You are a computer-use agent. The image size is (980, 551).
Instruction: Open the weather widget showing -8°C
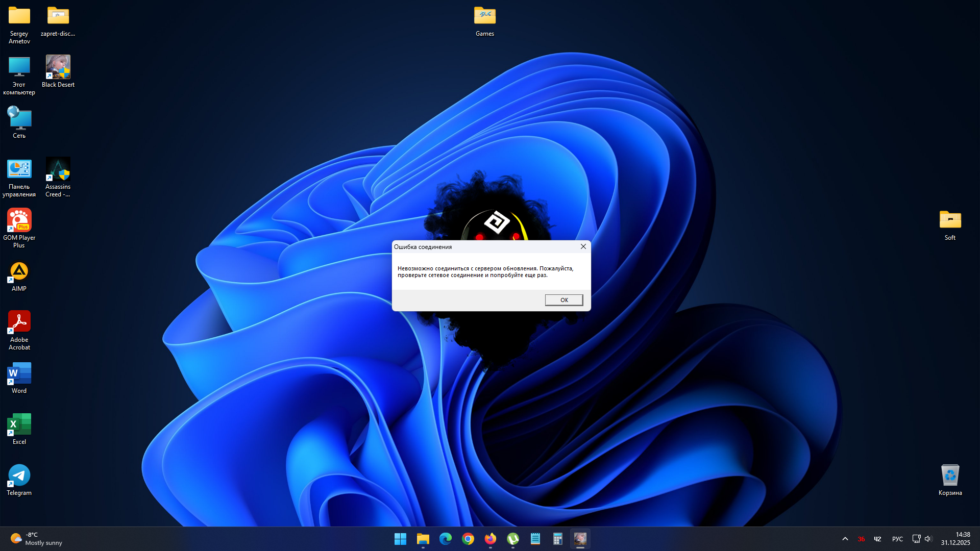pos(36,539)
